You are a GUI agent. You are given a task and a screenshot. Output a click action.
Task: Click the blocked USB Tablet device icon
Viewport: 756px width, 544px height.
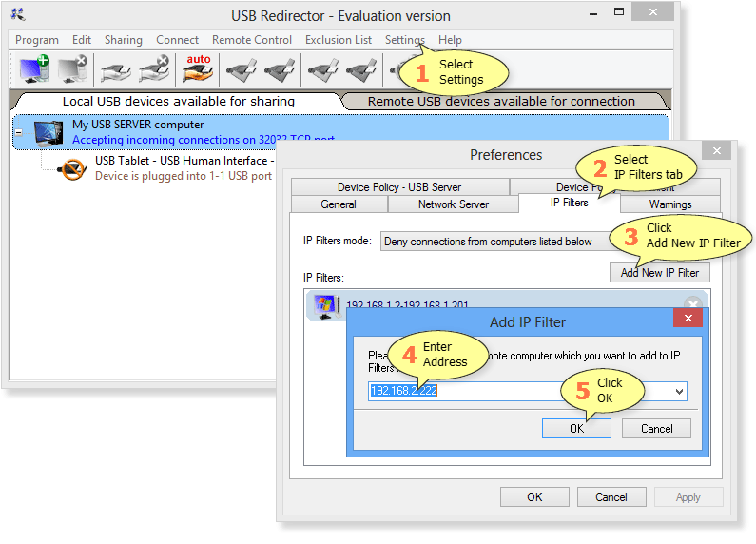click(72, 168)
